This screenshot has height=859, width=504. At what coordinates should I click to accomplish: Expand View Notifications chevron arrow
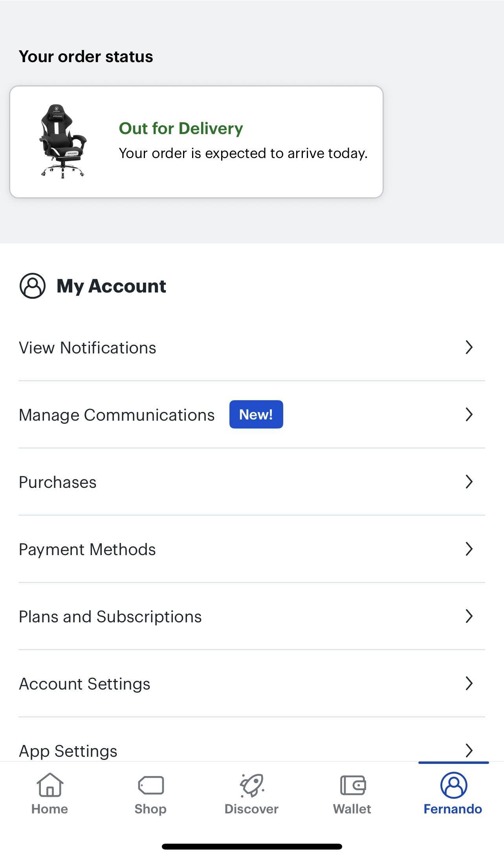point(469,347)
